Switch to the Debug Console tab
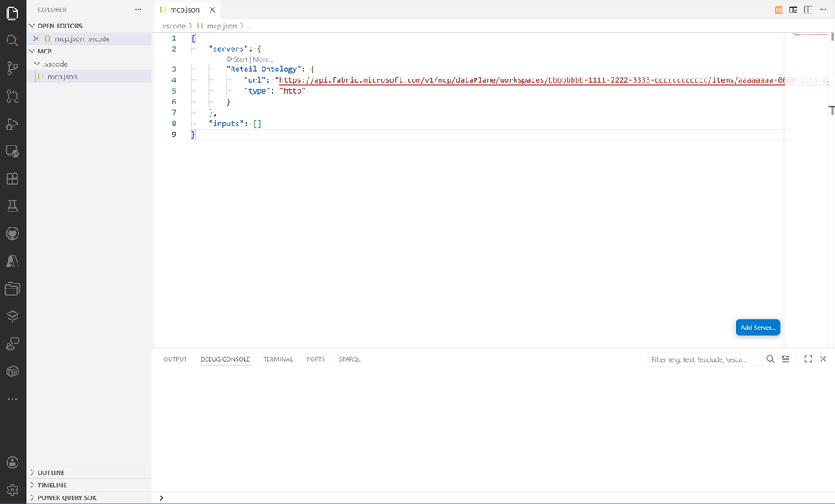The width and height of the screenshot is (835, 504). [x=225, y=359]
